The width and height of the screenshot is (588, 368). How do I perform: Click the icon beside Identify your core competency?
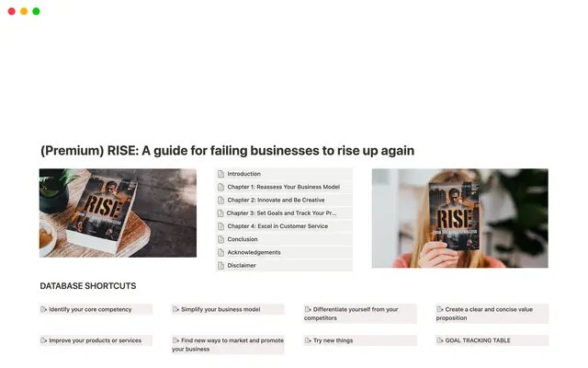click(44, 309)
